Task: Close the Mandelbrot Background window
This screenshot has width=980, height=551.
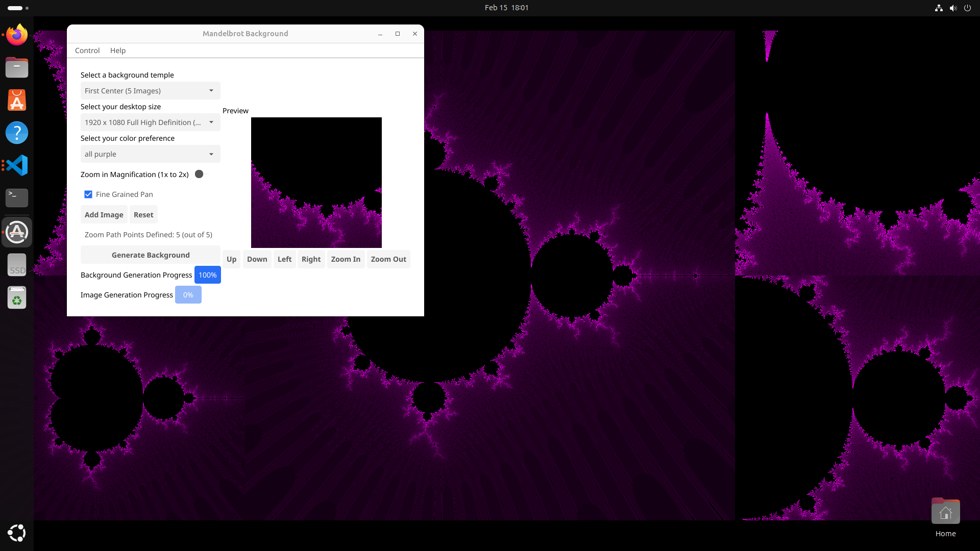Action: [415, 34]
